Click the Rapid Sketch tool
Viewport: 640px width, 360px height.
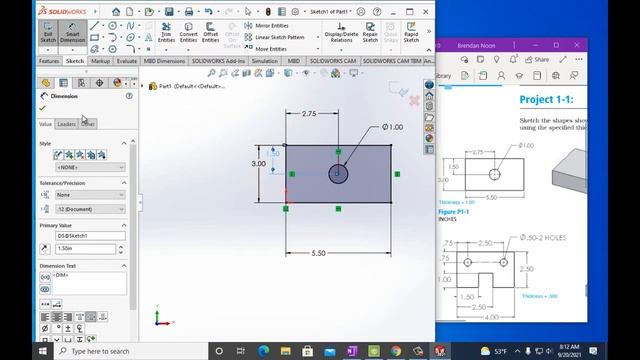tap(411, 32)
